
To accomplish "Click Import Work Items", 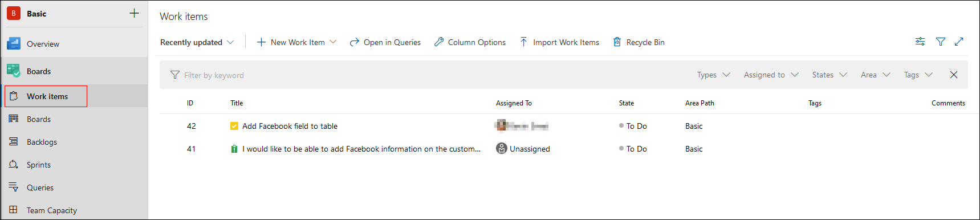I will (x=559, y=42).
